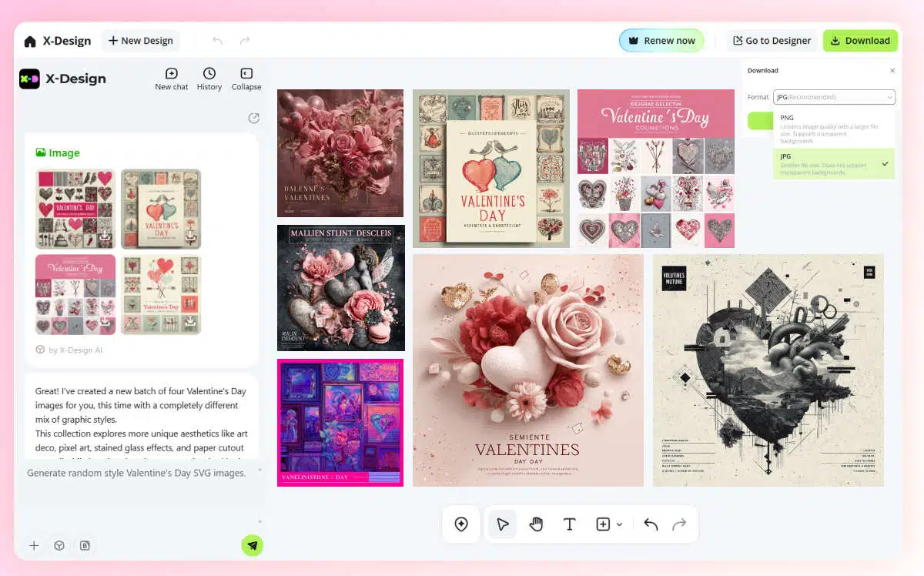Click the Renew now button
924x576 pixels.
coord(661,40)
